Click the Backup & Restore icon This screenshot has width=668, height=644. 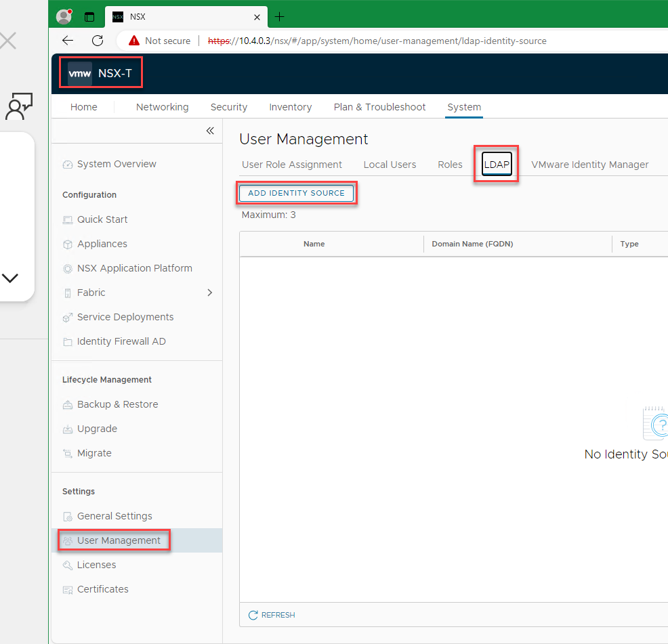[68, 405]
